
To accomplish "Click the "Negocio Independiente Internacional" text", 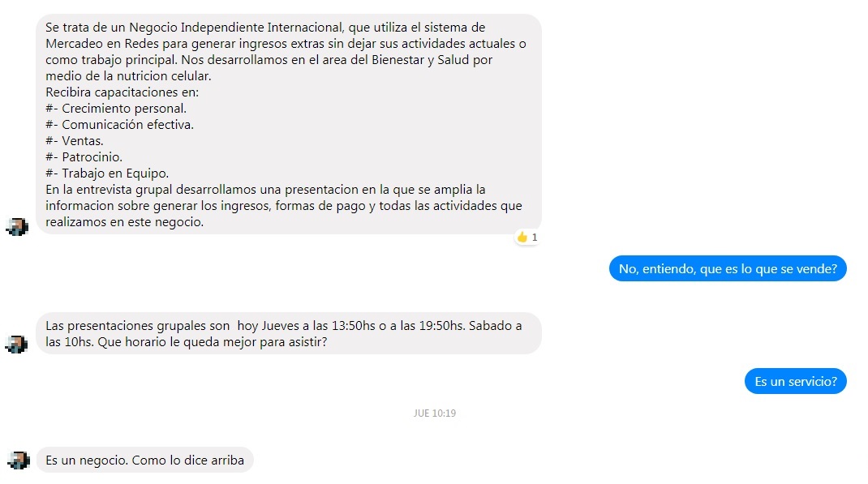I will (x=236, y=28).
